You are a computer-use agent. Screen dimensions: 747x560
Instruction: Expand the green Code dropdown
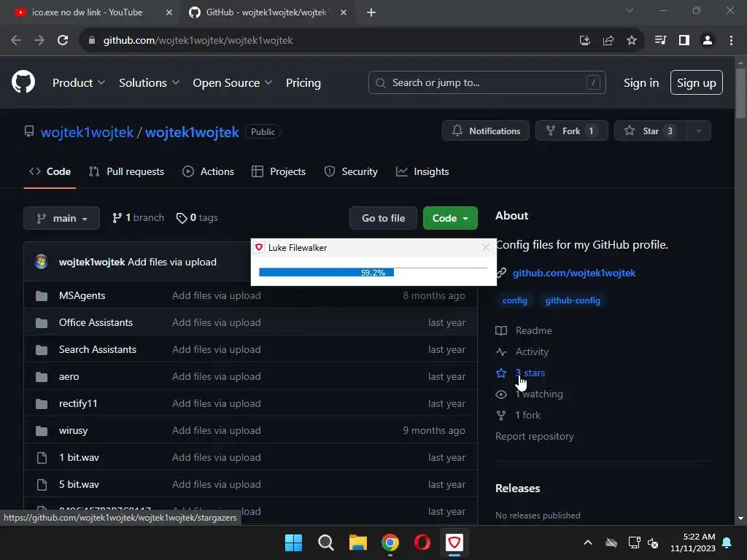(x=450, y=218)
